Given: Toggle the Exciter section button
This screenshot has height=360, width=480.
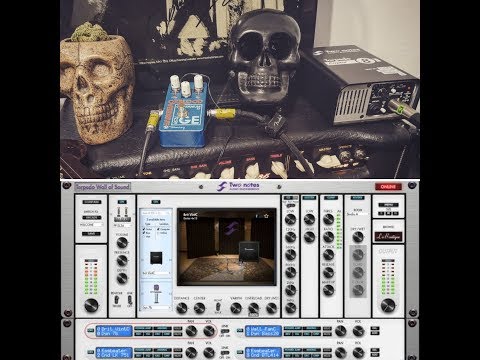Looking at the screenshot, I should (x=309, y=198).
